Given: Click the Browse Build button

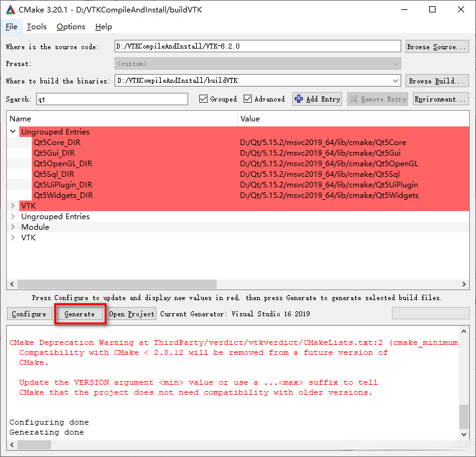Looking at the screenshot, I should [x=437, y=81].
